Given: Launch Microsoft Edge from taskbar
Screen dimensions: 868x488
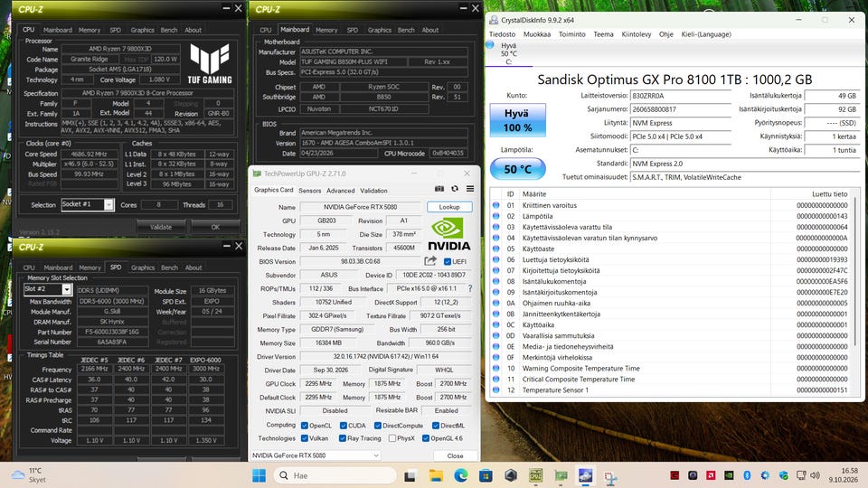Looking at the screenshot, I should pyautogui.click(x=460, y=476).
